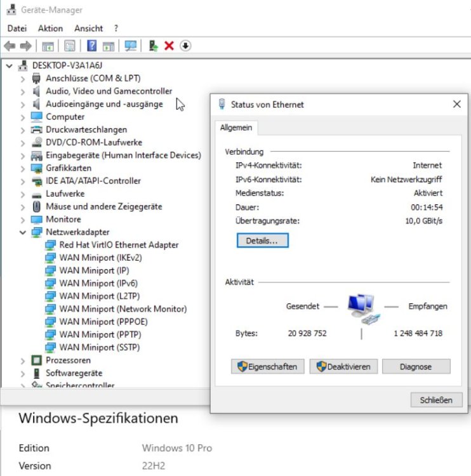Click the 20 928 752 sent bytes value
Viewport: 471px width, 476px height.
coord(307,333)
